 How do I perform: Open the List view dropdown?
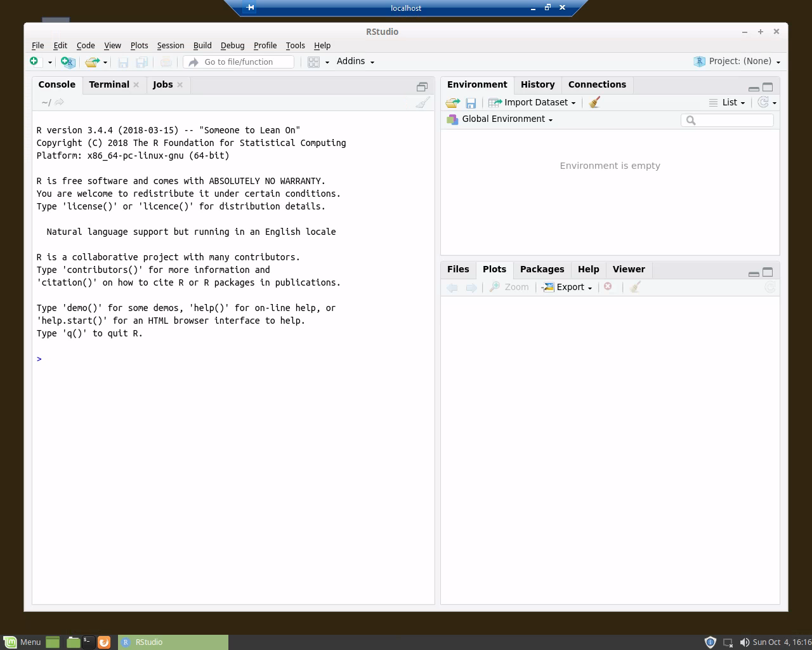click(x=727, y=102)
